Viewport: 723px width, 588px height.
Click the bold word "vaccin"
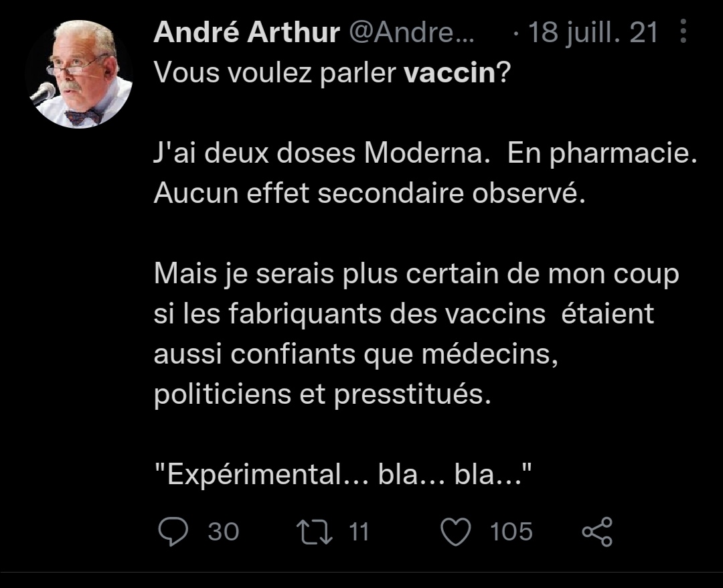pyautogui.click(x=449, y=72)
